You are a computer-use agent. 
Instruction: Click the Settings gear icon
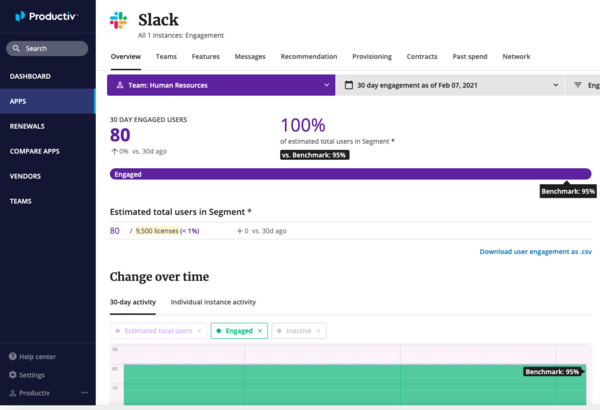tap(13, 375)
